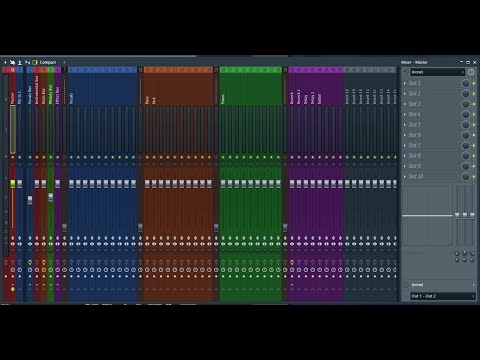This screenshot has height=360, width=480.
Task: Click the clock icon on Bass track
Action: pos(147,269)
